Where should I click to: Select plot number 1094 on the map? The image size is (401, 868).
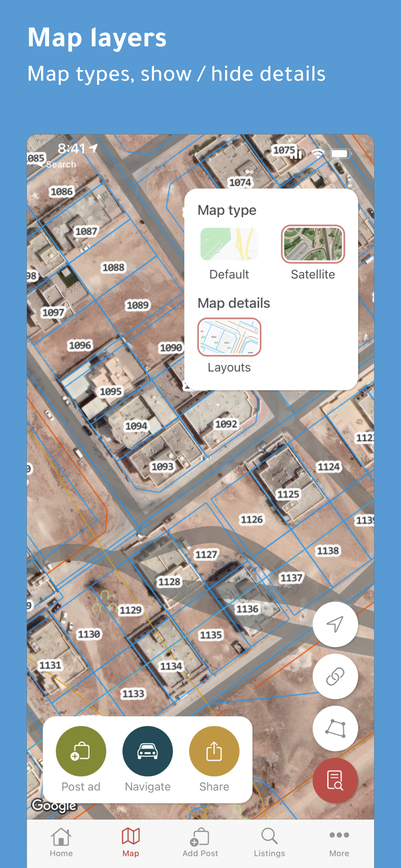click(x=136, y=426)
